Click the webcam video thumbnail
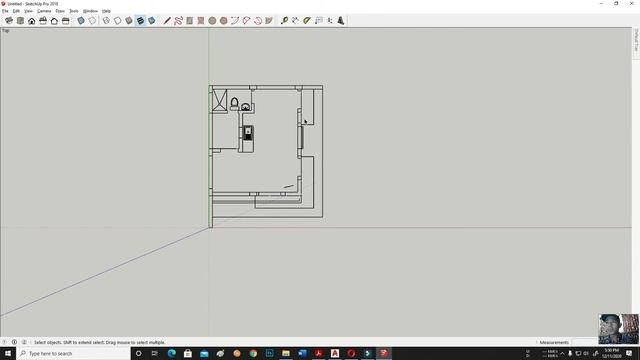This screenshot has width=640, height=360. click(618, 329)
